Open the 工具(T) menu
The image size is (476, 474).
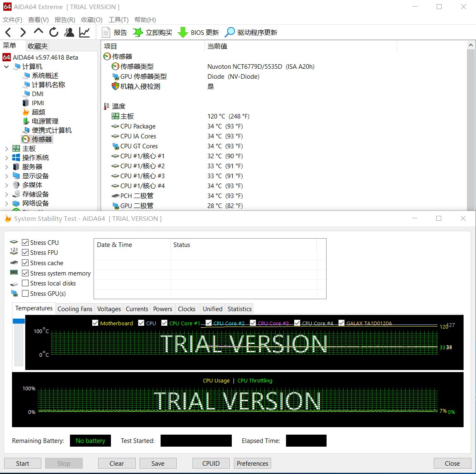(x=119, y=20)
